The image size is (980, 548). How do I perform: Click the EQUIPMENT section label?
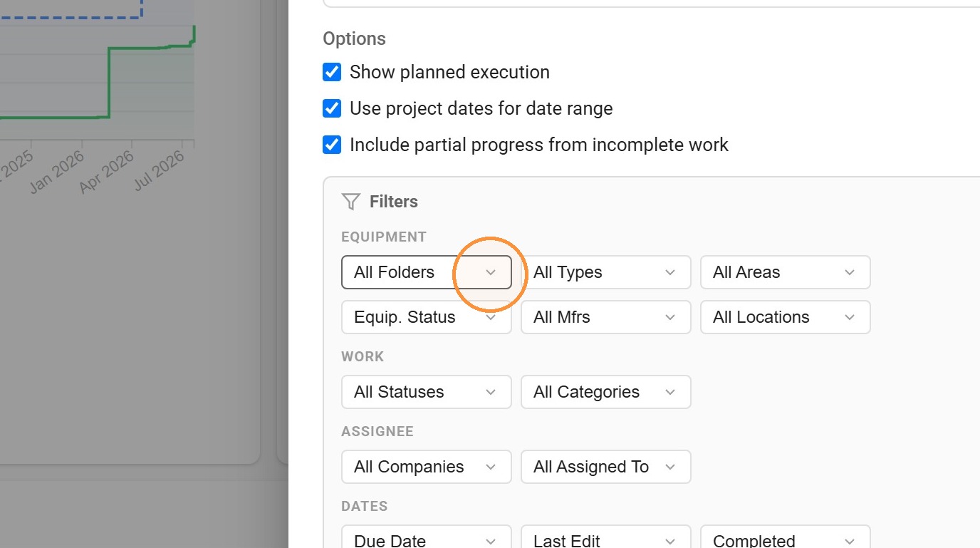tap(384, 237)
